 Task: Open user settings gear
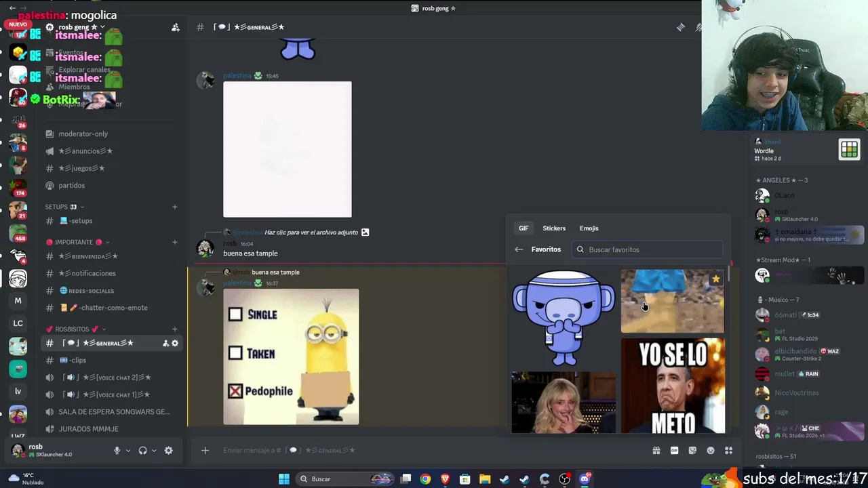coord(168,451)
